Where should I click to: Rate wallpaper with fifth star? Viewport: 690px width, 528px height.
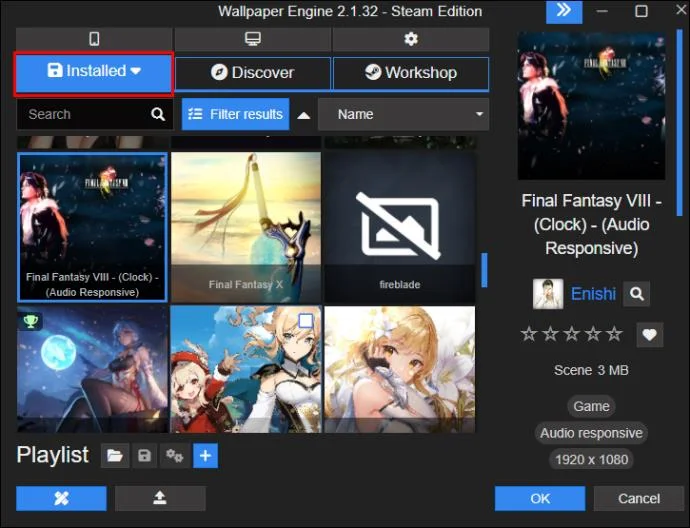click(x=614, y=334)
